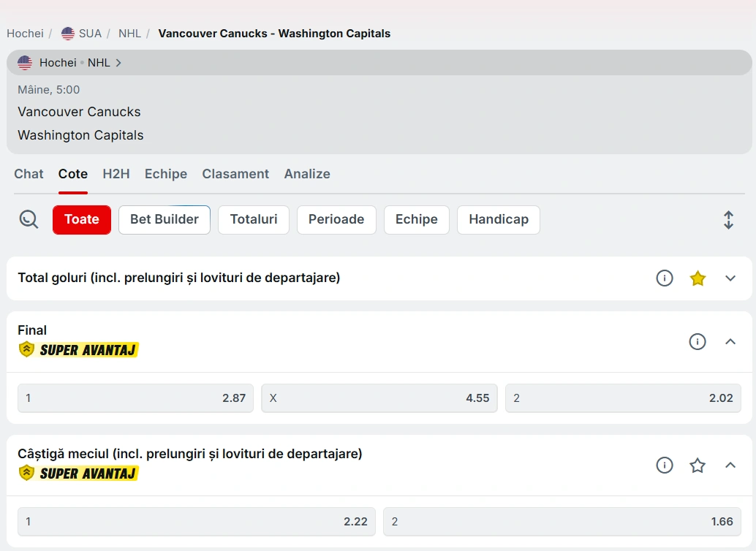Collapse the Câștigă meciul market section
Image resolution: width=756 pixels, height=551 pixels.
pyautogui.click(x=730, y=465)
